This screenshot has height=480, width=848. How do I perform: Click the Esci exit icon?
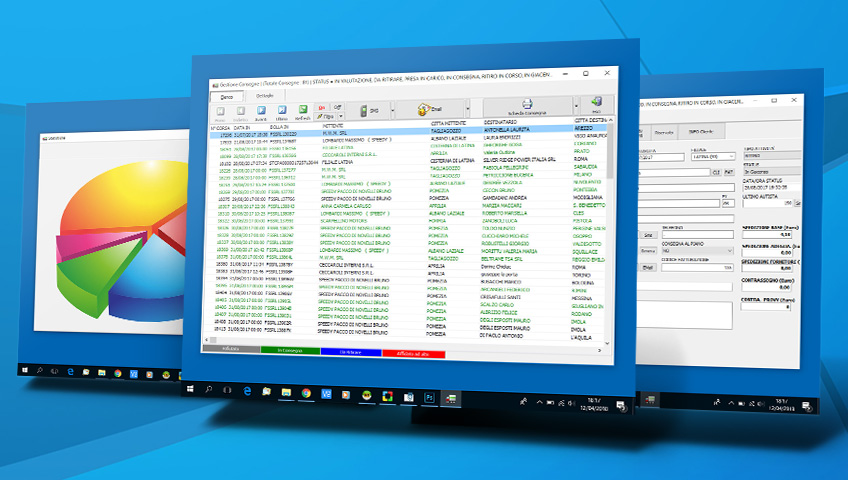click(x=597, y=103)
